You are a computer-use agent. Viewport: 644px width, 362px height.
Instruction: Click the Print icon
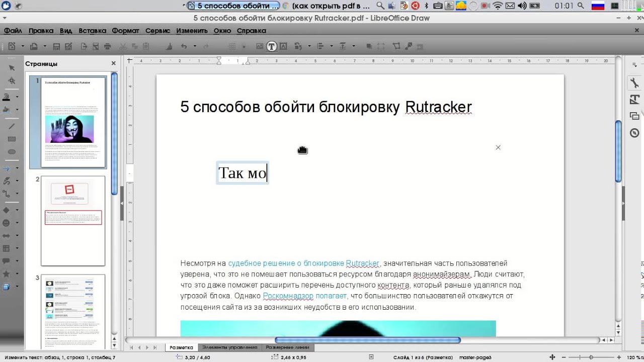tap(107, 46)
